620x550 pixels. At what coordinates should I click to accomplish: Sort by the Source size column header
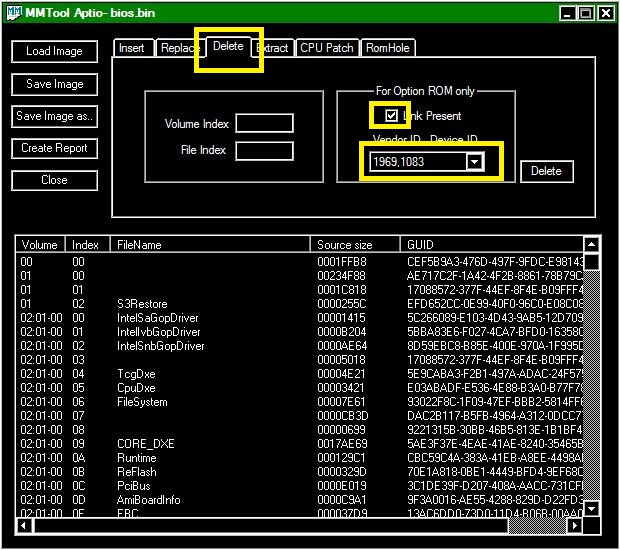coord(355,245)
